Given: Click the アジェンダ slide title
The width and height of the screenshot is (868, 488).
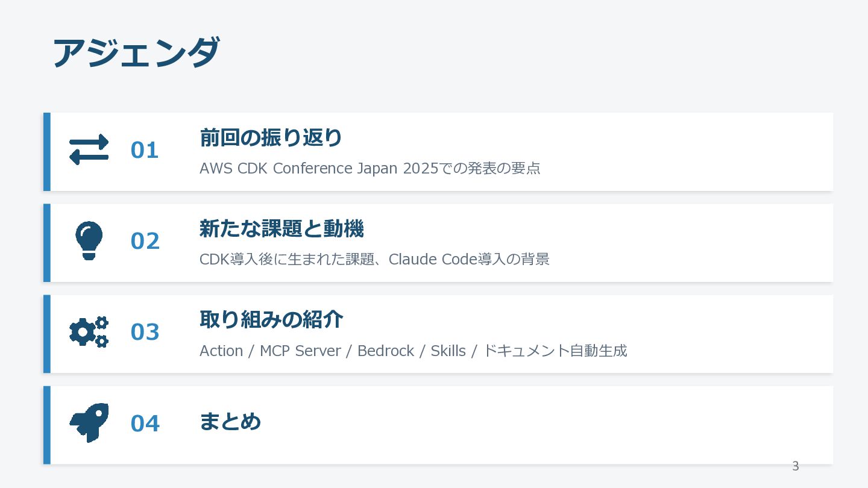Looking at the screenshot, I should [x=136, y=52].
